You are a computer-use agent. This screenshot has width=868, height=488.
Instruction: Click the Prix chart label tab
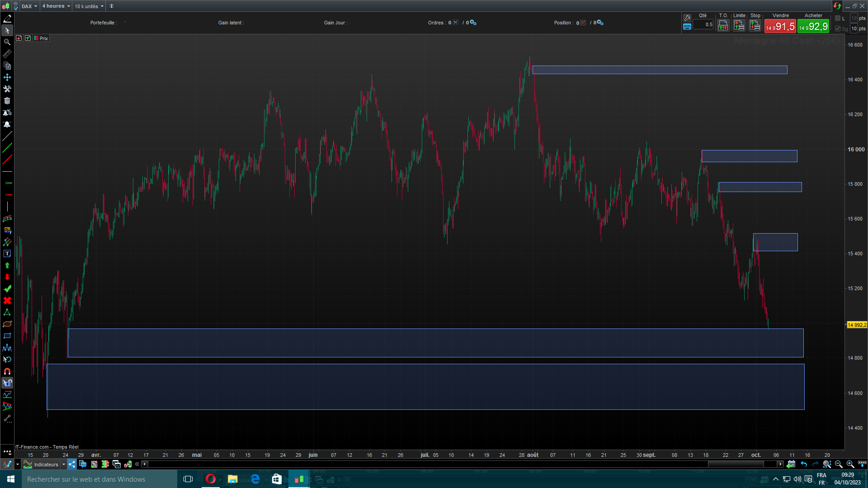tap(42, 38)
